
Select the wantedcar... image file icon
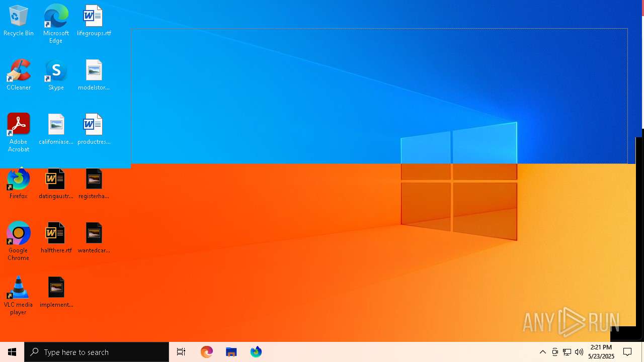click(94, 238)
